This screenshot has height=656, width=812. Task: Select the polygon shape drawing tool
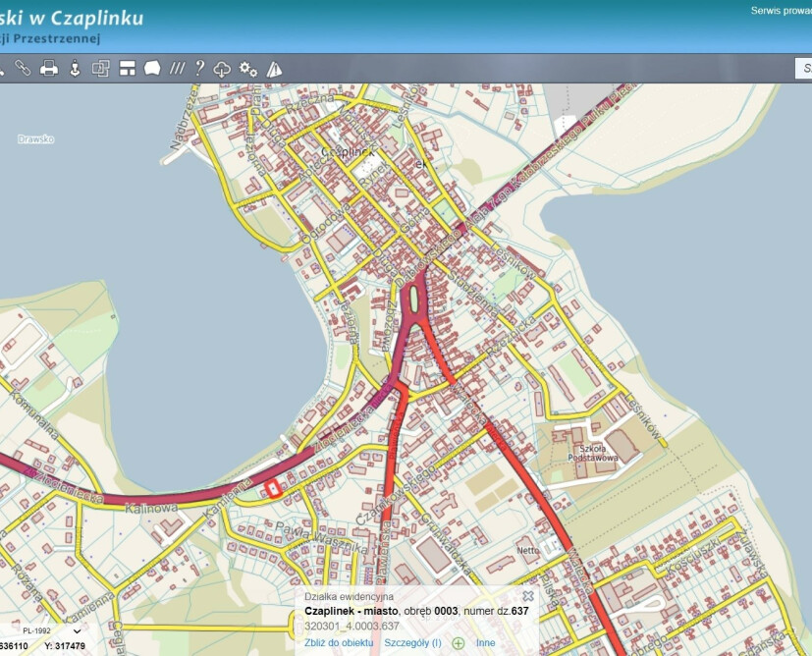(x=152, y=68)
